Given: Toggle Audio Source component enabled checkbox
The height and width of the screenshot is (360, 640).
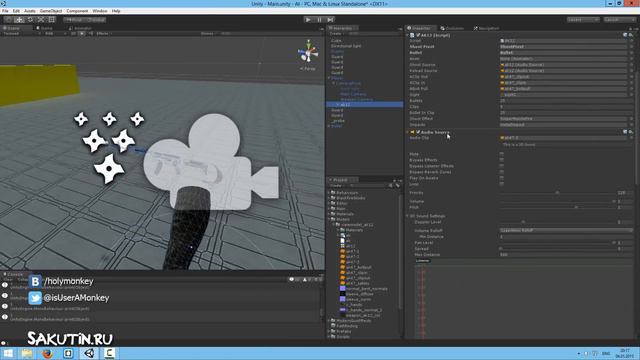Looking at the screenshot, I should [x=418, y=132].
